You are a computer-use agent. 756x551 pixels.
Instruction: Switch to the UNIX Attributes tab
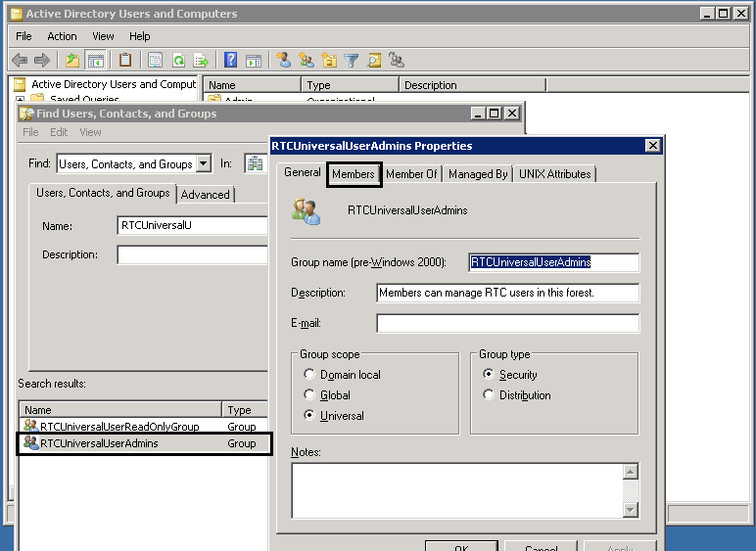pyautogui.click(x=555, y=174)
